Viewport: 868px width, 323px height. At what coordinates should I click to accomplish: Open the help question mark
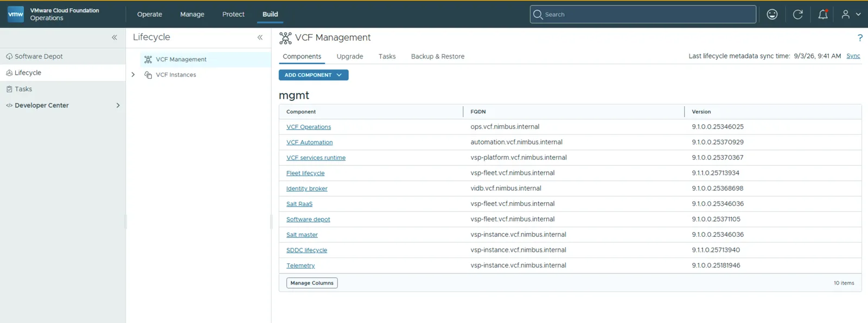point(860,37)
